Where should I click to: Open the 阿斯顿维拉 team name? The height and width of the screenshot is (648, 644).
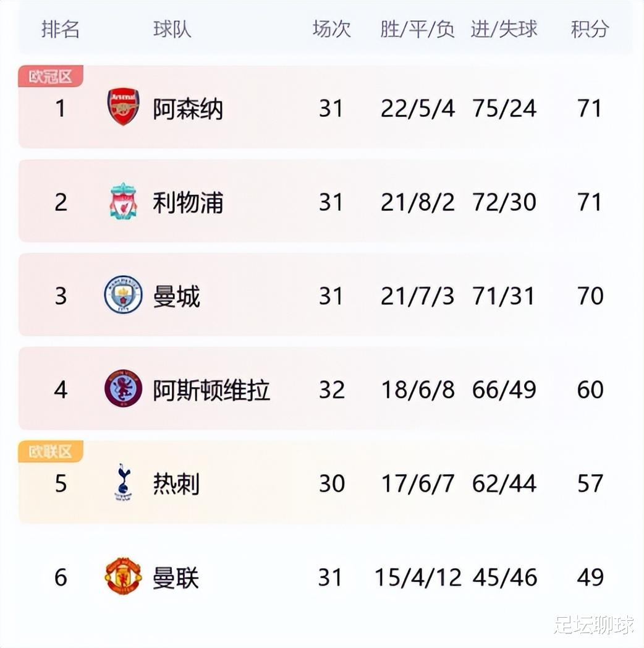coord(211,390)
